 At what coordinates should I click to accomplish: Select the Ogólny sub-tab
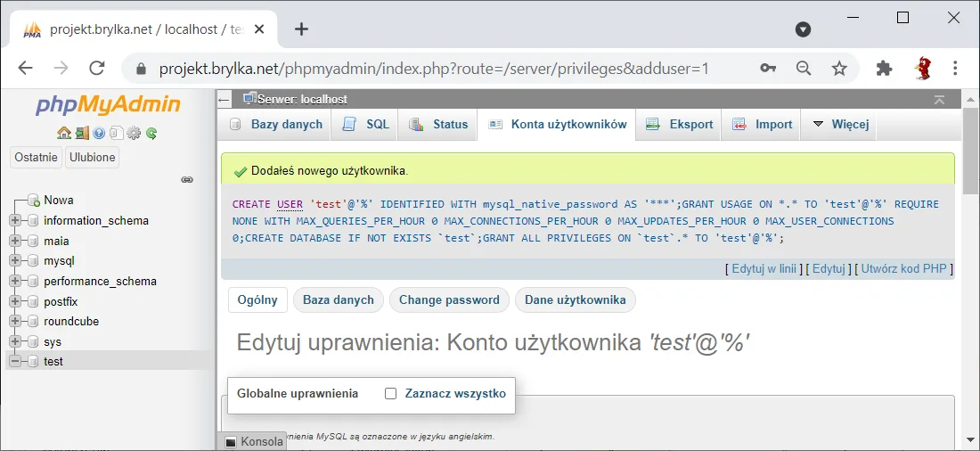257,300
